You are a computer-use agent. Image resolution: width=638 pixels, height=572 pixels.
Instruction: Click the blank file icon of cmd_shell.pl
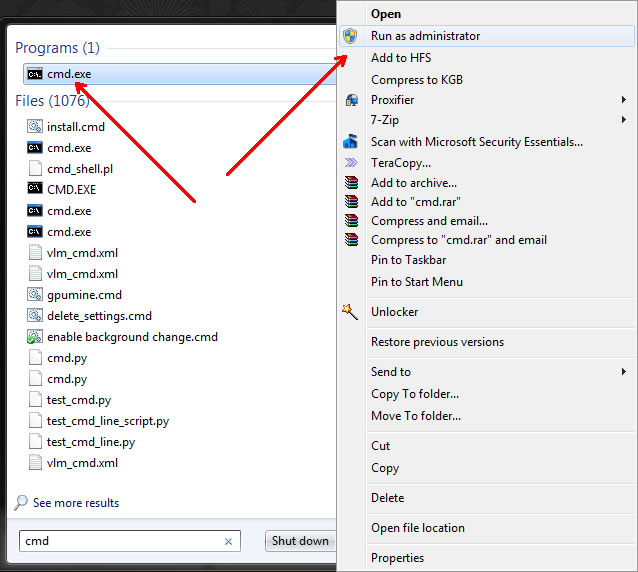pyautogui.click(x=35, y=168)
